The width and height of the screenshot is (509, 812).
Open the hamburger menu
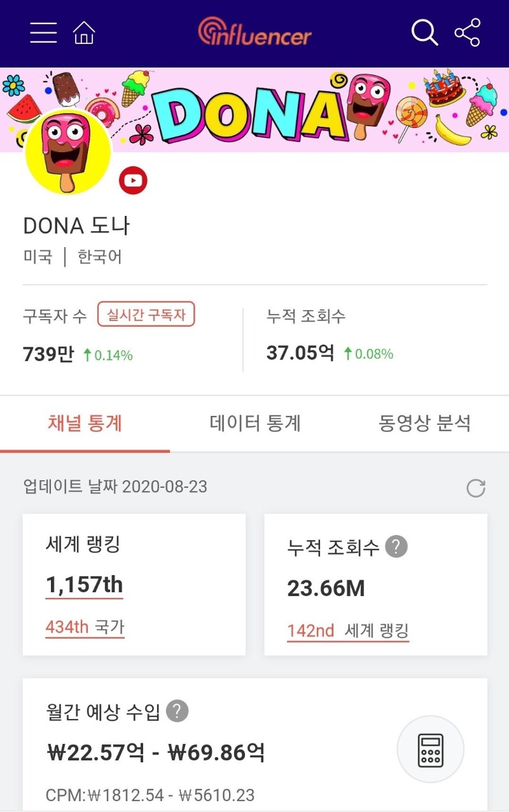[x=43, y=32]
